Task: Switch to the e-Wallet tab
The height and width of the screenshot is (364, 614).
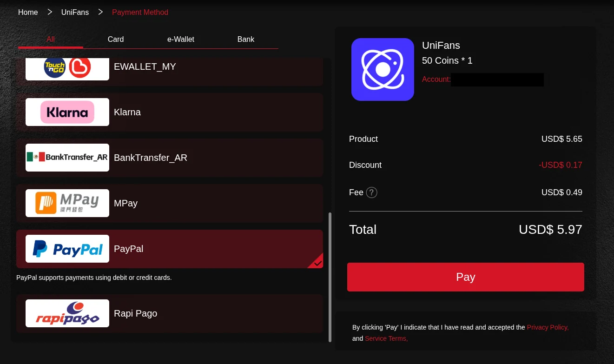Action: (181, 40)
